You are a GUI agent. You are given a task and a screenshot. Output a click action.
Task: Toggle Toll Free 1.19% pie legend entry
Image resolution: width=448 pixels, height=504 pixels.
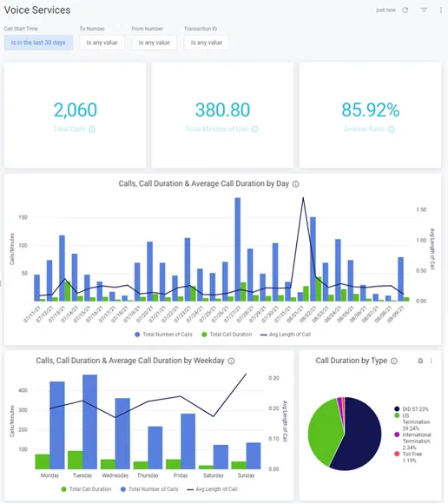[409, 457]
